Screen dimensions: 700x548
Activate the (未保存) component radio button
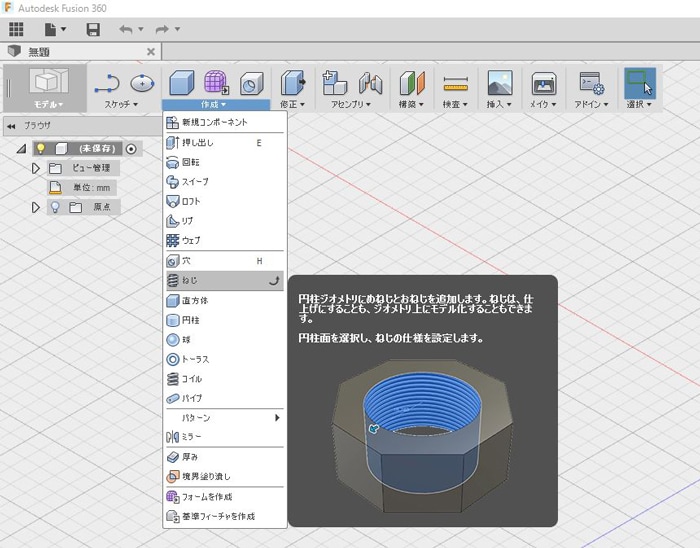(131, 149)
